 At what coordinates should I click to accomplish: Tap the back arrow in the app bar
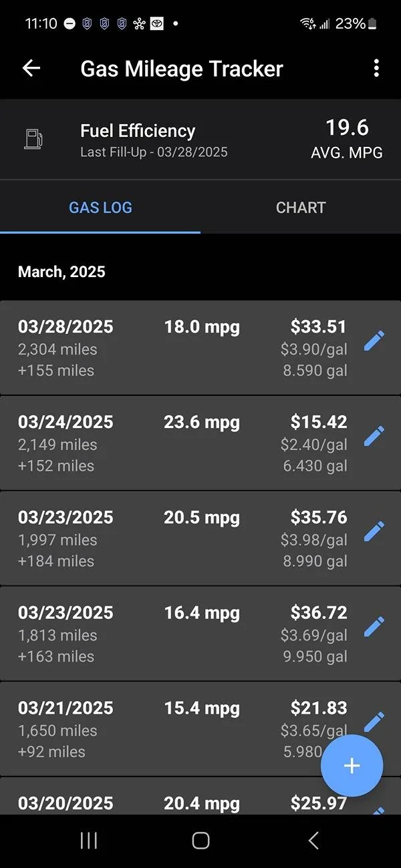click(31, 67)
